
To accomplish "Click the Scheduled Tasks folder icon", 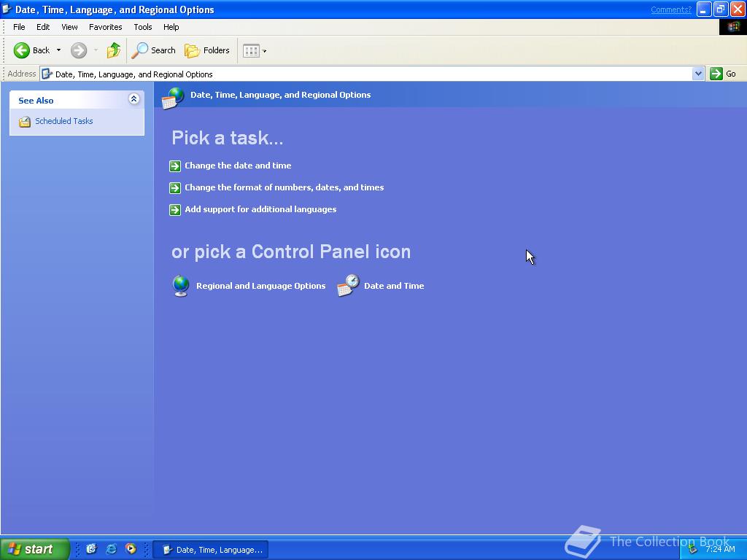I will point(25,122).
